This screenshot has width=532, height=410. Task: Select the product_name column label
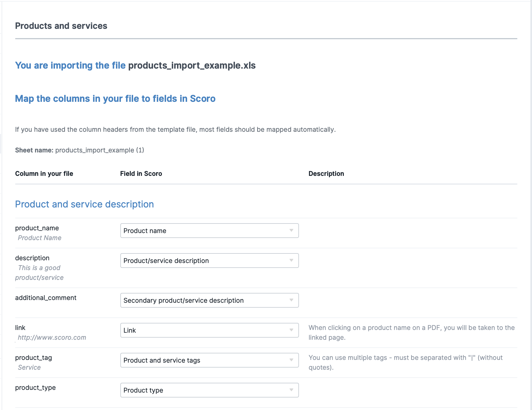point(37,228)
